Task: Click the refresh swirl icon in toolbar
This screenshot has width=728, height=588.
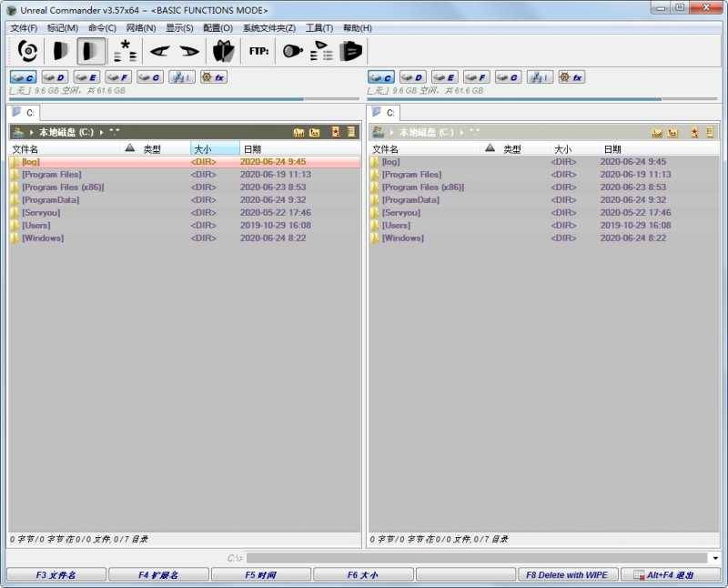Action: pos(27,51)
